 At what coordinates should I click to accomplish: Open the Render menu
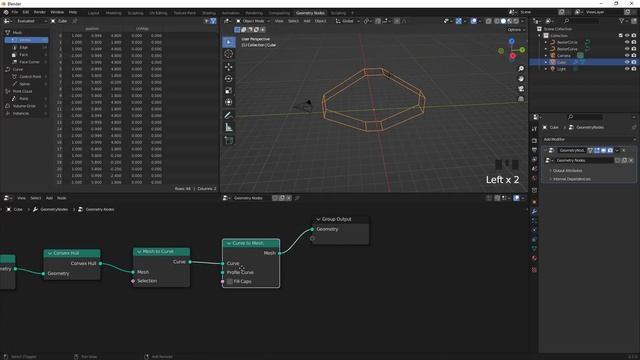coord(40,12)
